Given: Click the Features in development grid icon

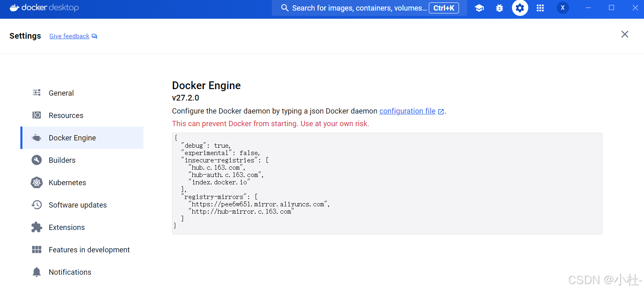Looking at the screenshot, I should click(x=37, y=249).
